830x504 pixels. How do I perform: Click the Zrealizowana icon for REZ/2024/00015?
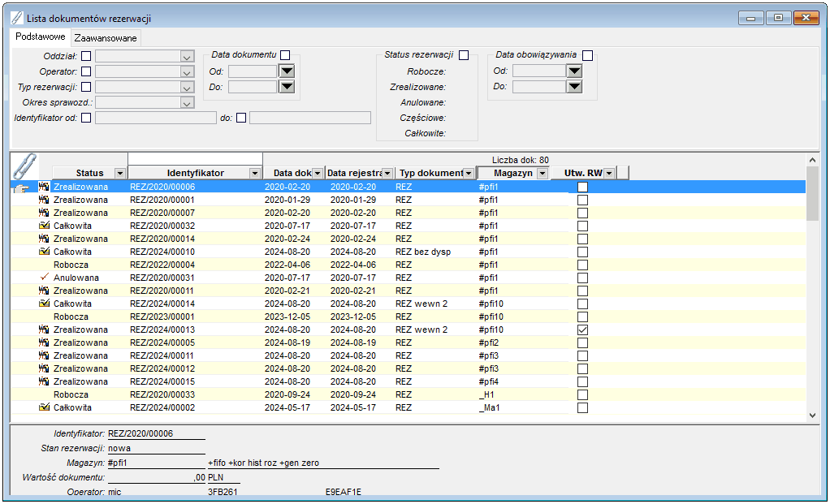[x=44, y=381]
